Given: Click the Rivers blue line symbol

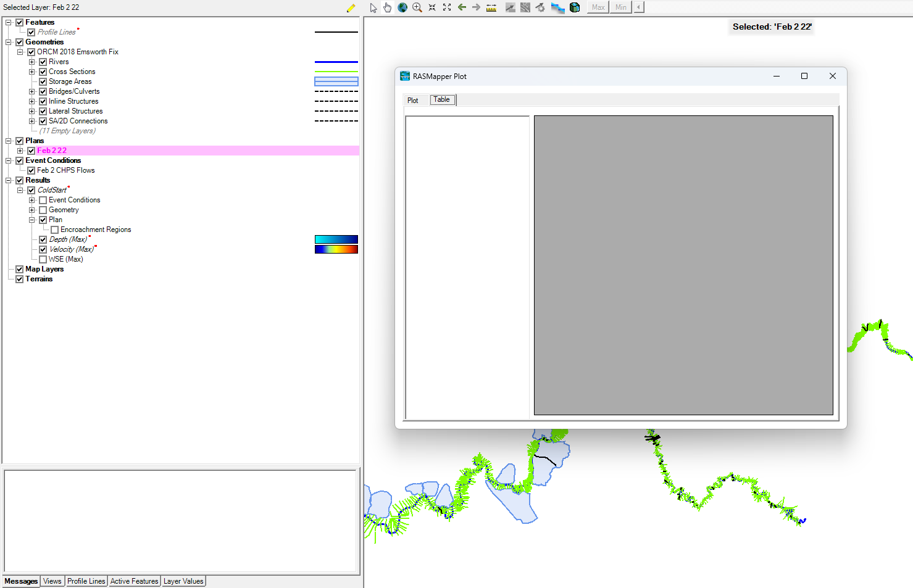Looking at the screenshot, I should pyautogui.click(x=336, y=62).
